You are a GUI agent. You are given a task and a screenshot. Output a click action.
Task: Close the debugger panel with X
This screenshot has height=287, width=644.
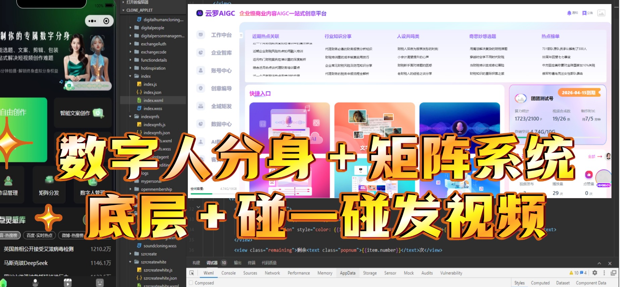[x=610, y=263]
